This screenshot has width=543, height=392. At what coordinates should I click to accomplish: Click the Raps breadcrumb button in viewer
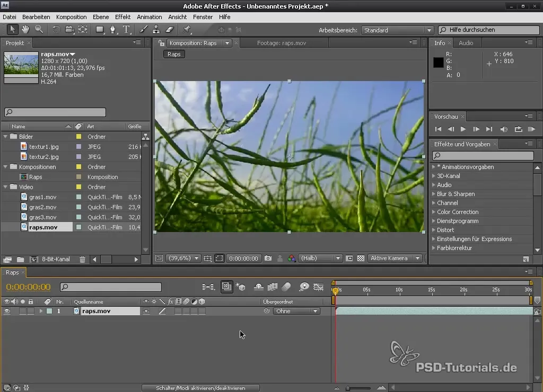click(x=174, y=54)
